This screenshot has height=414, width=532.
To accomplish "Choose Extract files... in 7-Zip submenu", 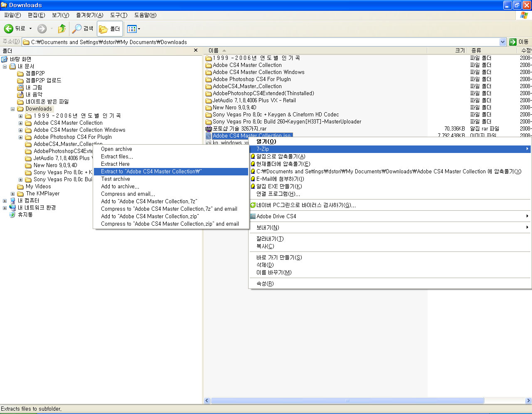I will click(171, 156).
